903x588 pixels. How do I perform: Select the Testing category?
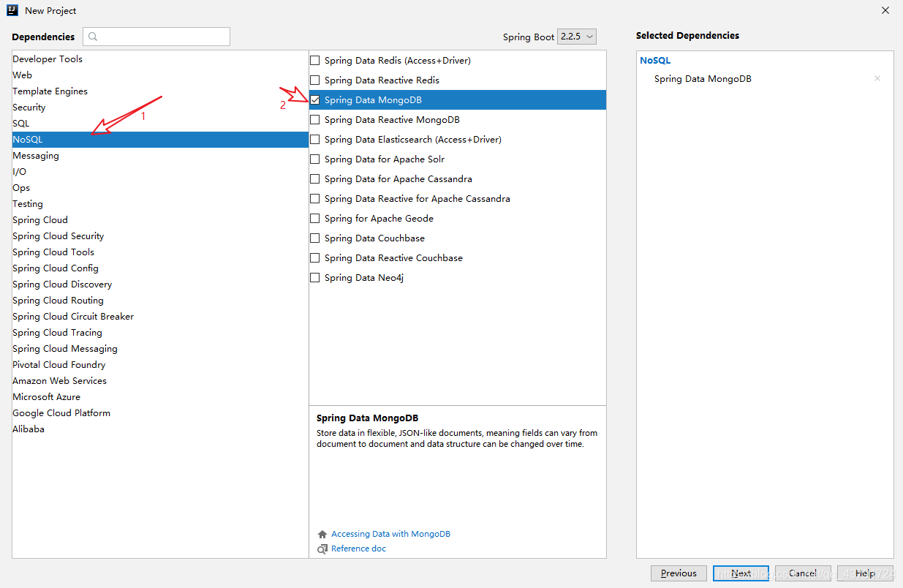pyautogui.click(x=160, y=204)
